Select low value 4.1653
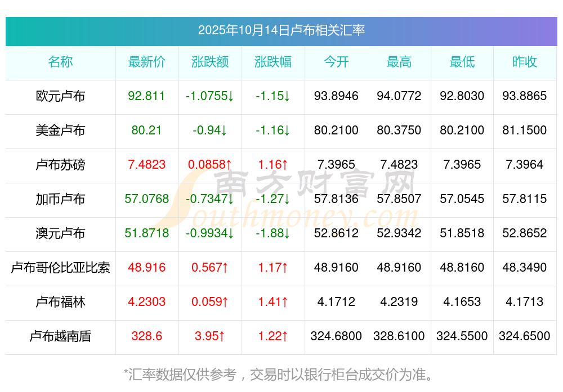Viewport: 563px width, 392px height. coord(462,301)
